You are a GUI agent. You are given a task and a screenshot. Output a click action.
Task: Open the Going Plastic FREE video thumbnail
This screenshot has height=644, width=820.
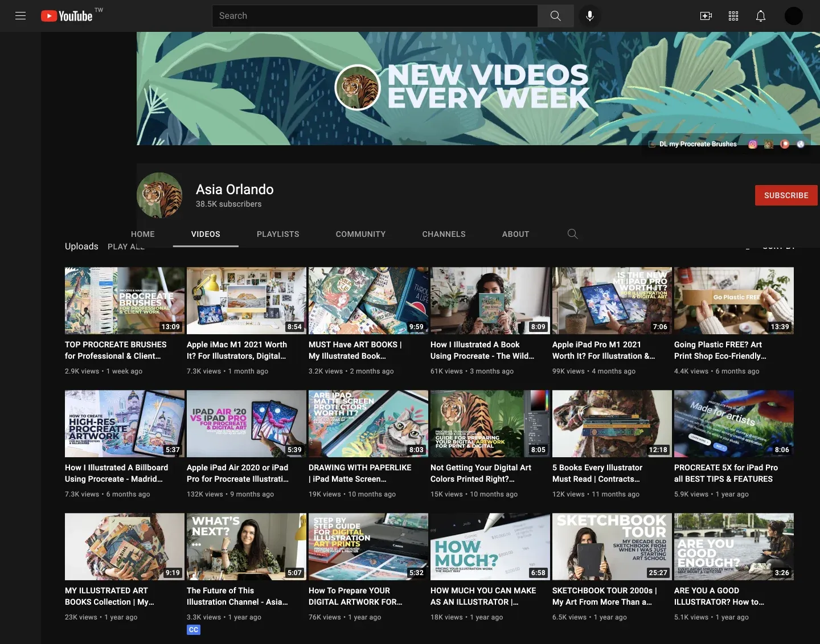(734, 301)
